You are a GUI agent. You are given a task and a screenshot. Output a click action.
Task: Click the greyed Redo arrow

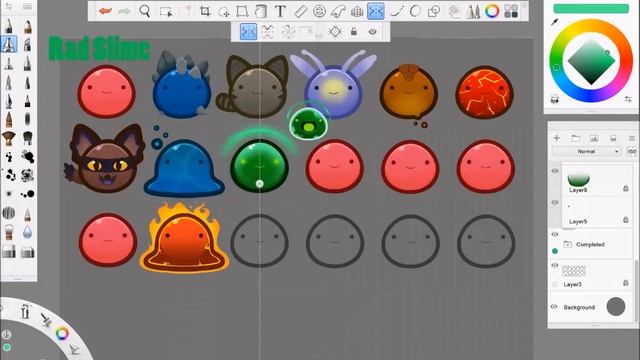click(x=124, y=11)
